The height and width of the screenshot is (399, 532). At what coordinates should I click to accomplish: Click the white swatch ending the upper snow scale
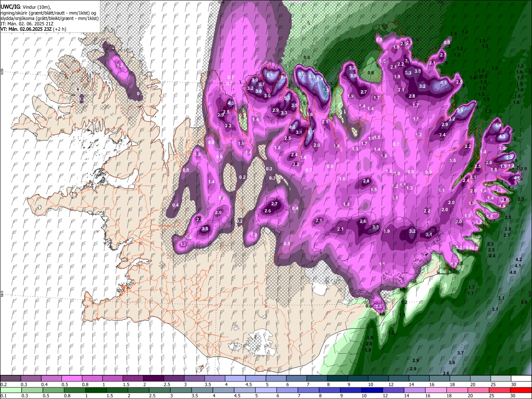tap(521, 378)
